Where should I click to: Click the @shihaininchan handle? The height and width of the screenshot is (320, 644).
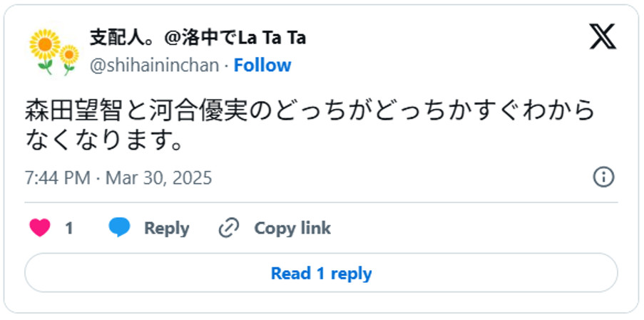coord(154,66)
